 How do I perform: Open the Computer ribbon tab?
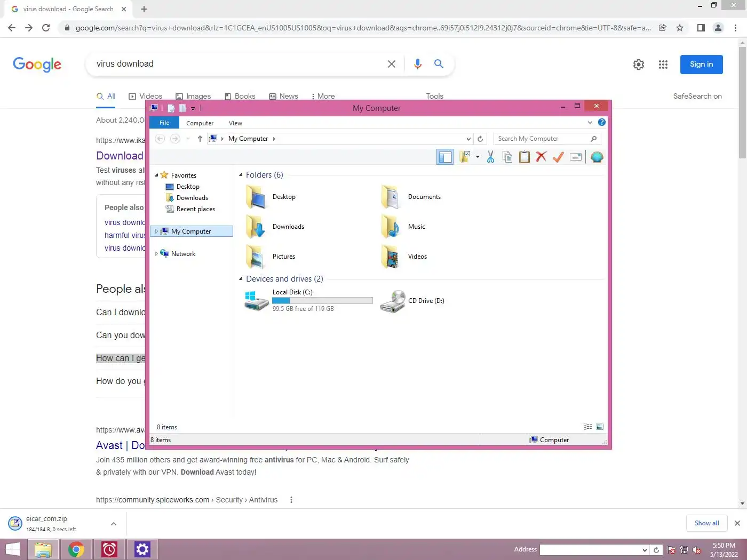click(x=200, y=123)
